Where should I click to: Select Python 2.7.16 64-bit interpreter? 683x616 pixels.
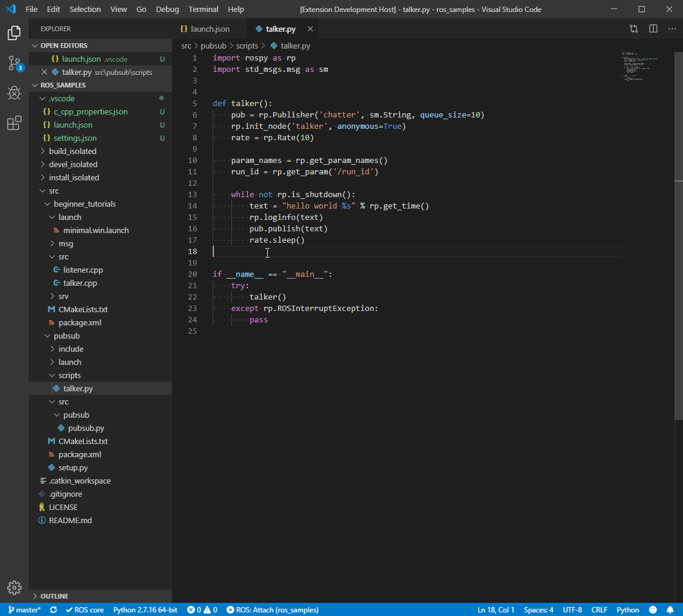145,610
